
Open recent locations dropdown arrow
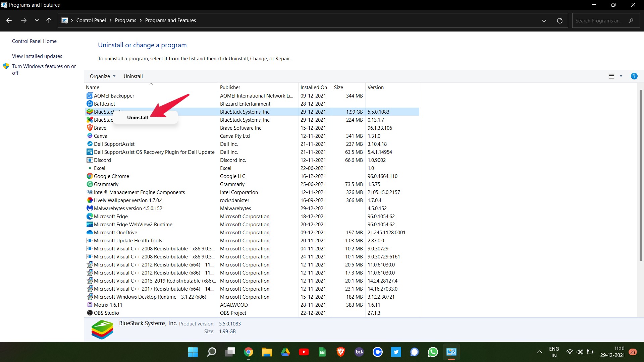tap(37, 20)
